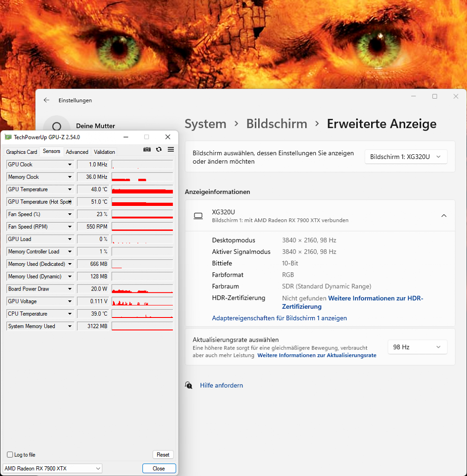Enable the Log to file checkbox
Screen dimensions: 467x476
10,455
